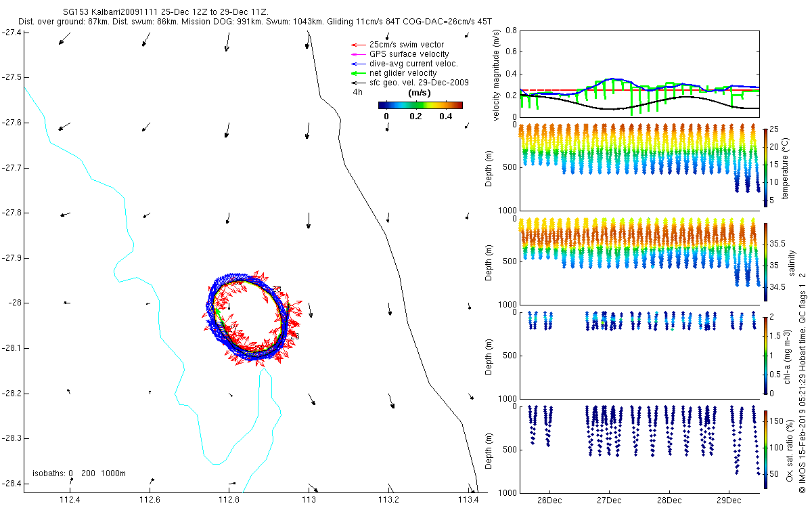This screenshot has height=508, width=812.
Task: Click the '1.5' tick on chl-a color bar
Action: [775, 336]
